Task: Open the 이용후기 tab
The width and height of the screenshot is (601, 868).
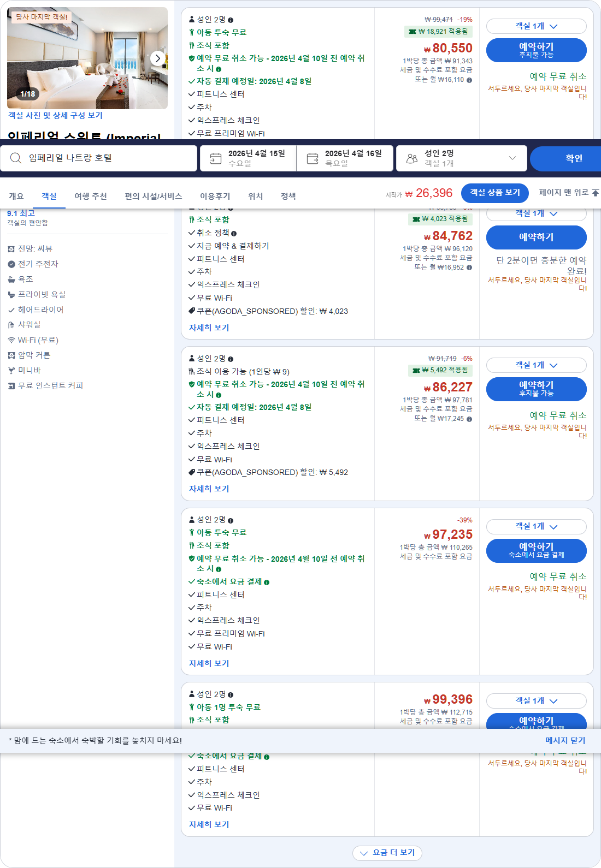Action: [215, 196]
